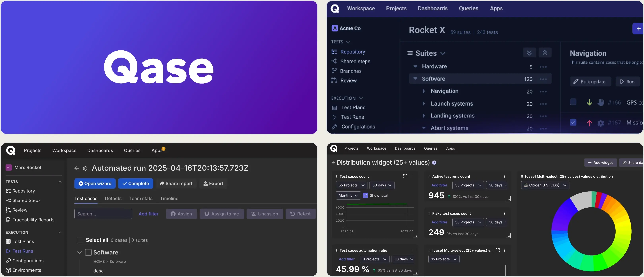
Task: Open the three-dot menu of Active test runs count
Action: coord(505,176)
